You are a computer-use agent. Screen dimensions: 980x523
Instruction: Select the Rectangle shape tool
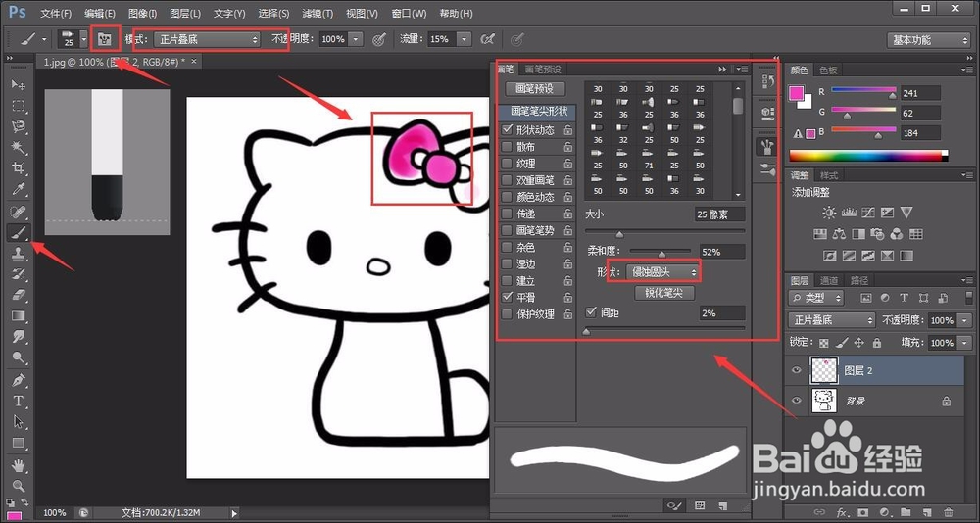[x=18, y=443]
